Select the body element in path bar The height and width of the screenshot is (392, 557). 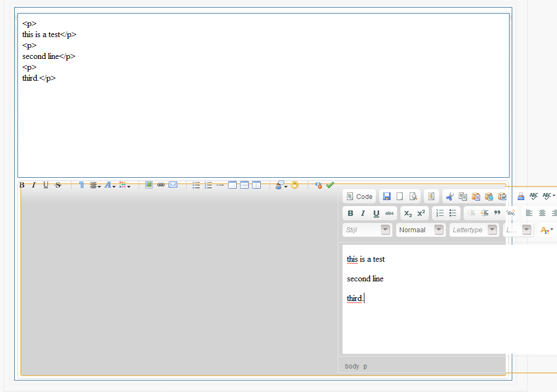click(352, 366)
